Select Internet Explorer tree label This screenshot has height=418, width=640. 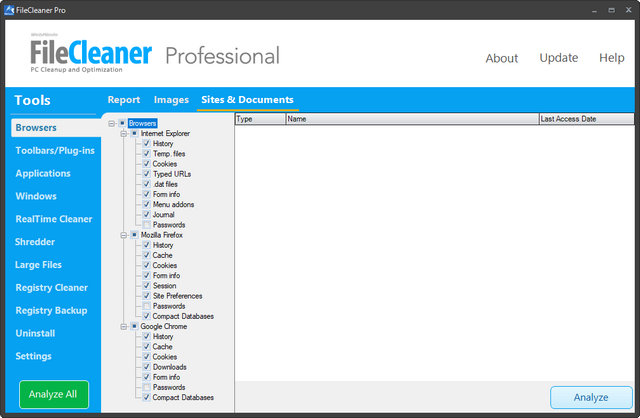[165, 133]
